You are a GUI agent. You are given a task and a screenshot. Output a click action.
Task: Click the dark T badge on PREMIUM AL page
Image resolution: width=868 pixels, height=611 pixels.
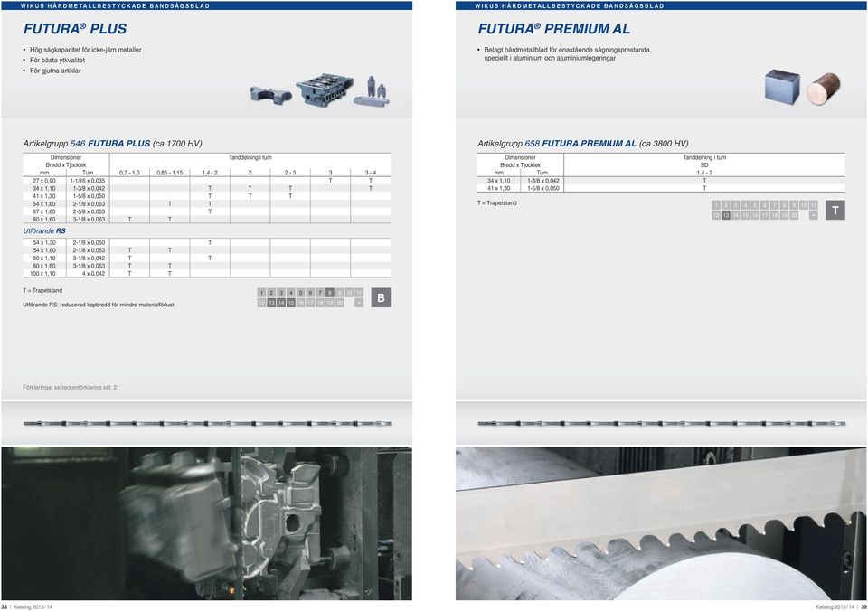click(x=835, y=210)
